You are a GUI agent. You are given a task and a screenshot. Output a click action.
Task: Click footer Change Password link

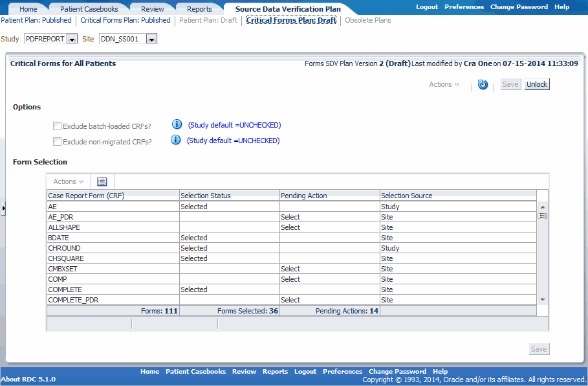(397, 371)
